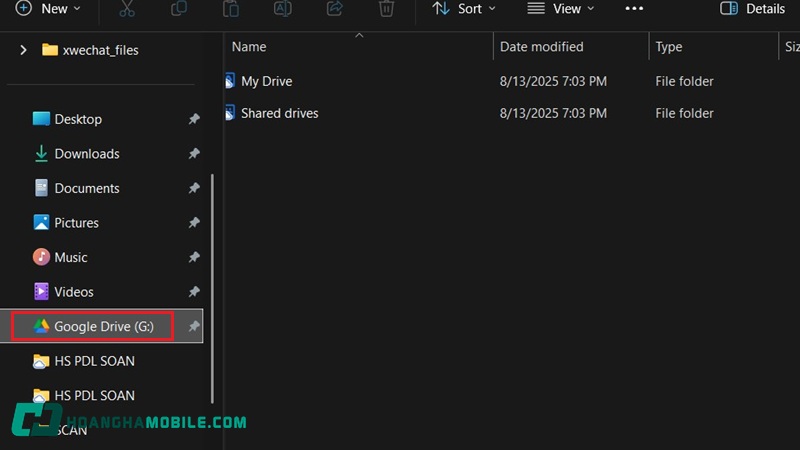Click the Shared drives folder icon
The width and height of the screenshot is (800, 450).
point(230,113)
